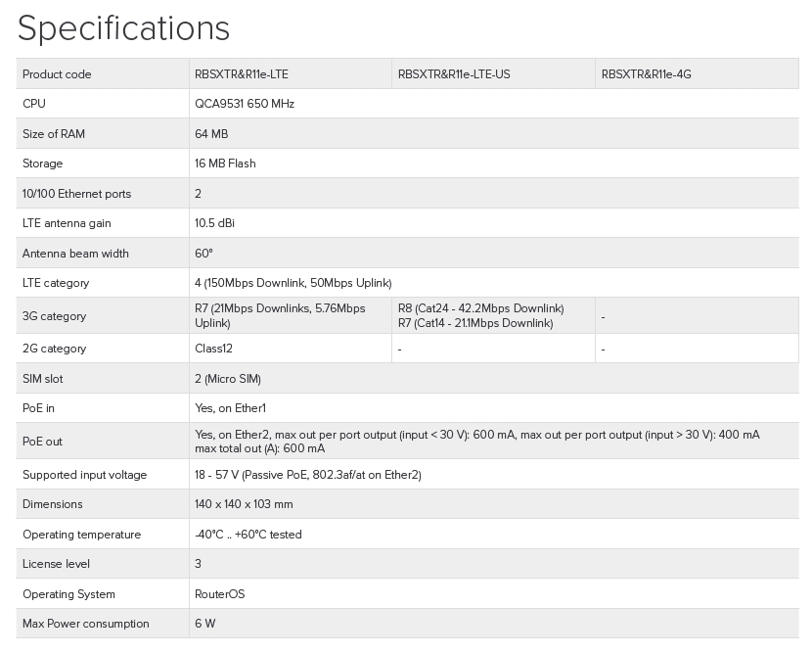Click the RouterOS operating system value
812x654 pixels.
tap(220, 594)
